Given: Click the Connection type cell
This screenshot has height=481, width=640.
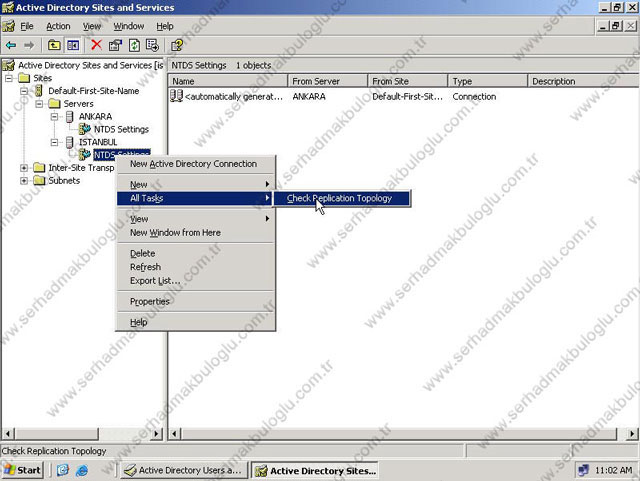Looking at the screenshot, I should 474,97.
